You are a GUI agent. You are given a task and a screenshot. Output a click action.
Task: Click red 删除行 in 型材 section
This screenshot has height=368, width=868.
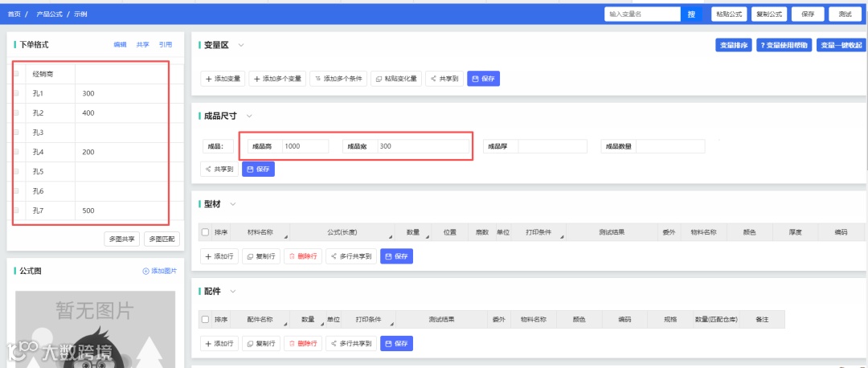coord(303,256)
